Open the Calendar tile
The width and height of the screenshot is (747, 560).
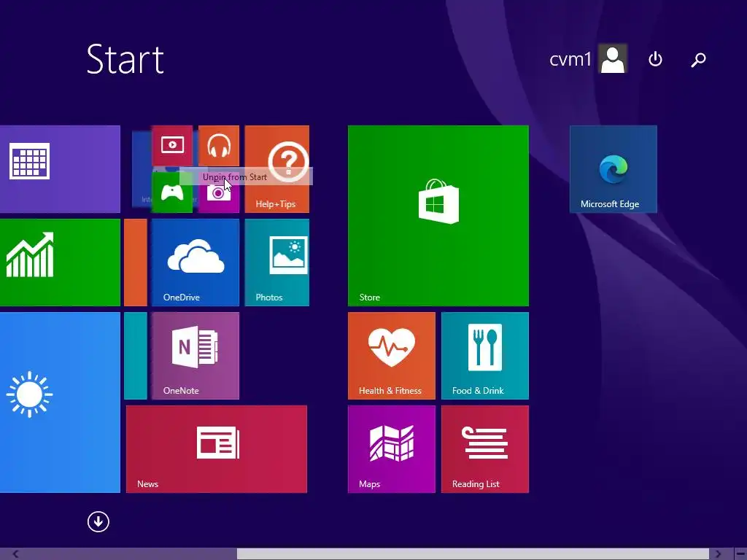pyautogui.click(x=60, y=169)
